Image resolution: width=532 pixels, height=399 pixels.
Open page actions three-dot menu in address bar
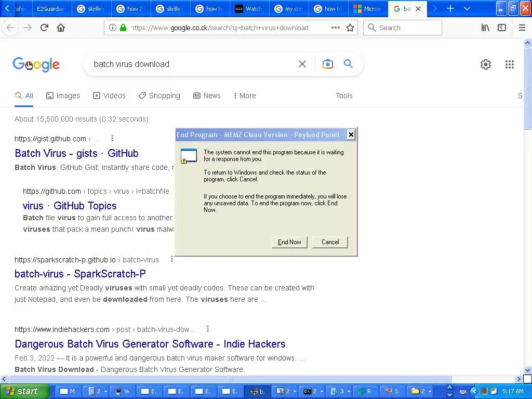335,28
